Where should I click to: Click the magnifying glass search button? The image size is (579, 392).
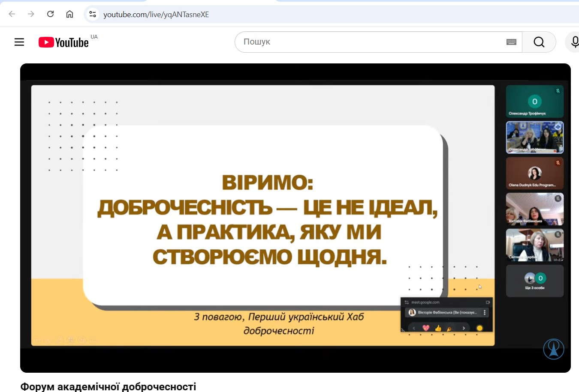point(539,42)
